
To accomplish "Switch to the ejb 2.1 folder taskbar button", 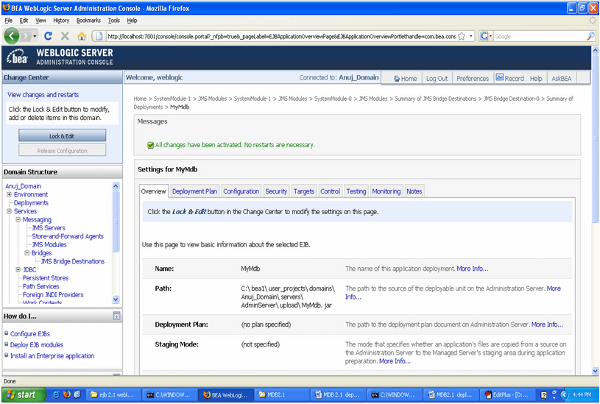I will pos(112,395).
